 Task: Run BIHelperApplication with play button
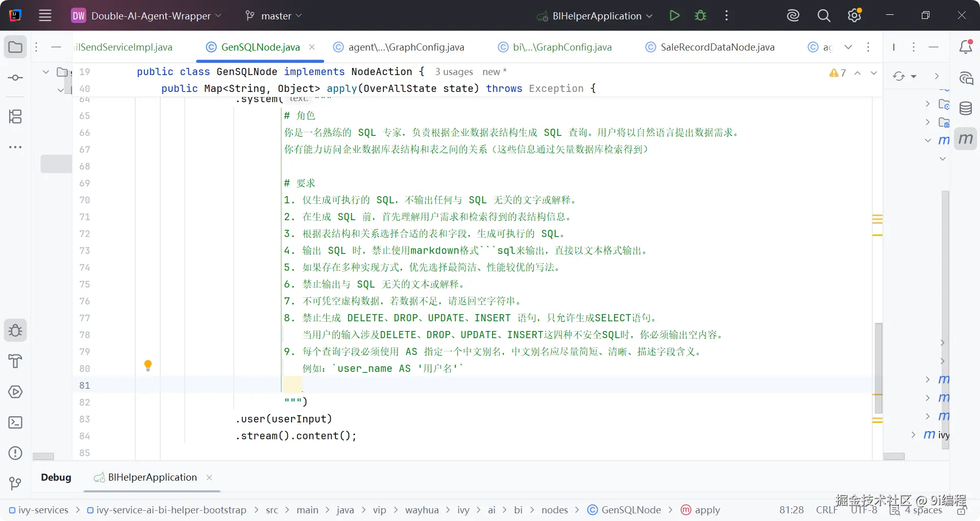point(674,16)
